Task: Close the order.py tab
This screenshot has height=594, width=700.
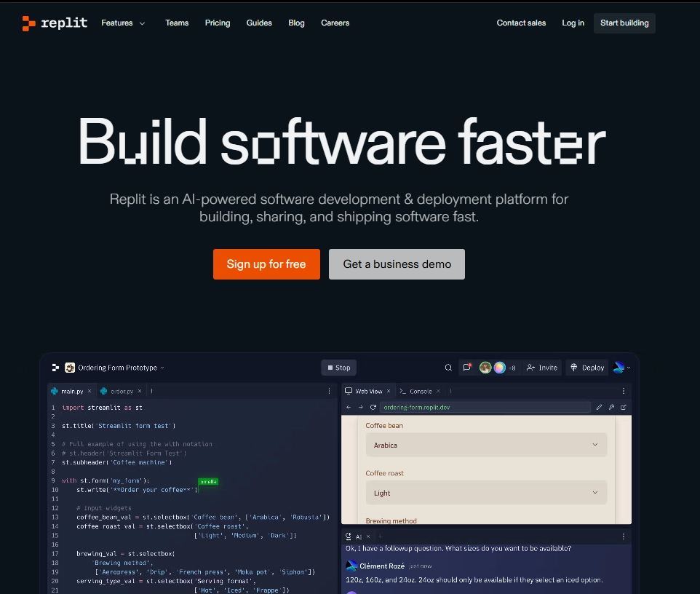Action: tap(140, 391)
